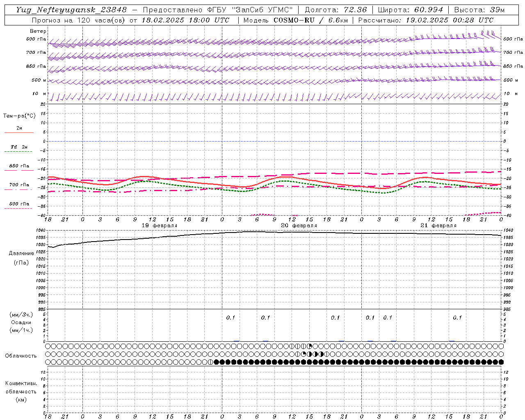
Task: Click the station title Yug_Nefteyugansk_23848
Action: (71, 10)
